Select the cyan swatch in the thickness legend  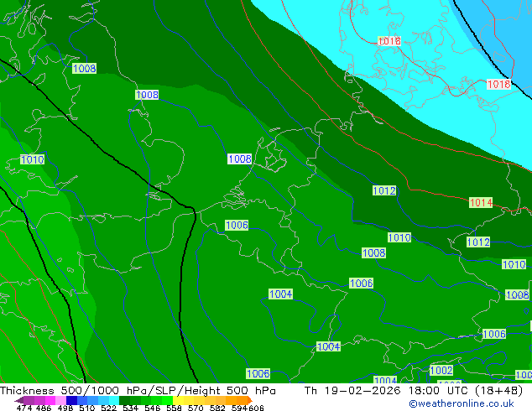pos(114,400)
